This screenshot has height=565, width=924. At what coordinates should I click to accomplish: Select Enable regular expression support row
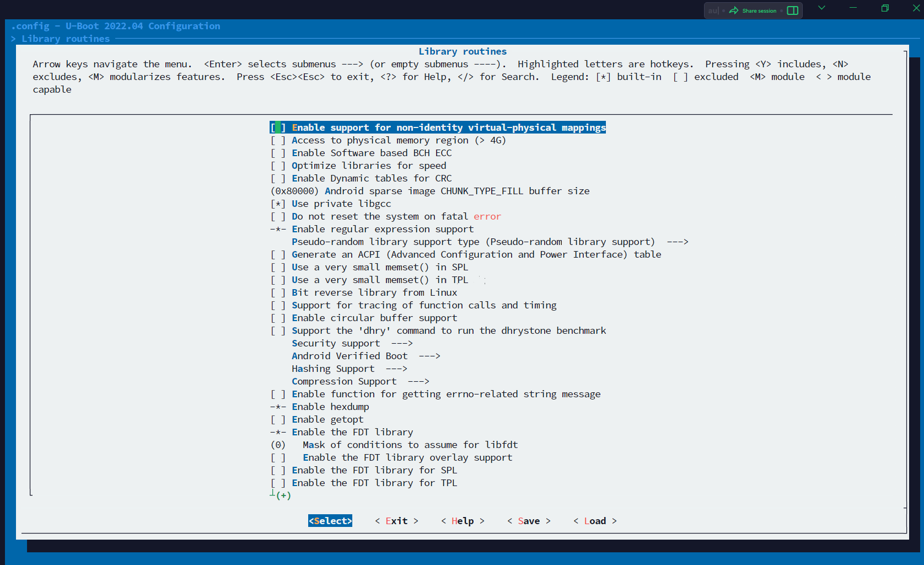(372, 229)
